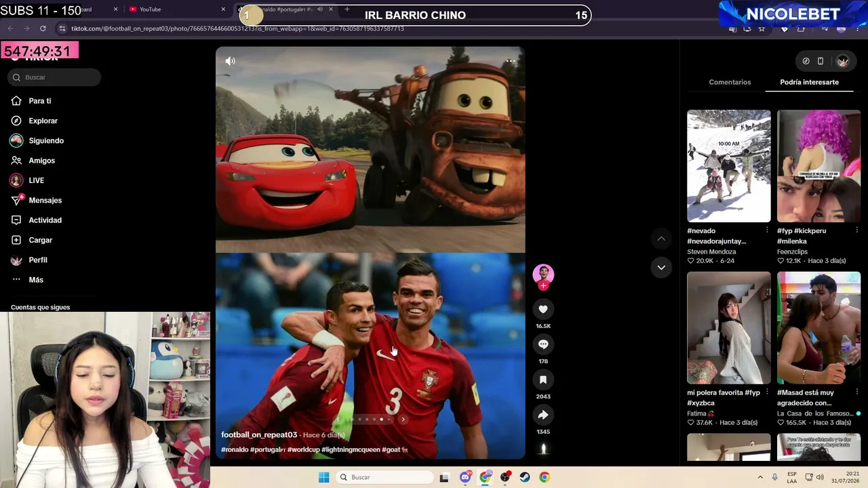Viewport: 868px width, 488px height.
Task: Go to the next video arrow
Action: pos(661,268)
